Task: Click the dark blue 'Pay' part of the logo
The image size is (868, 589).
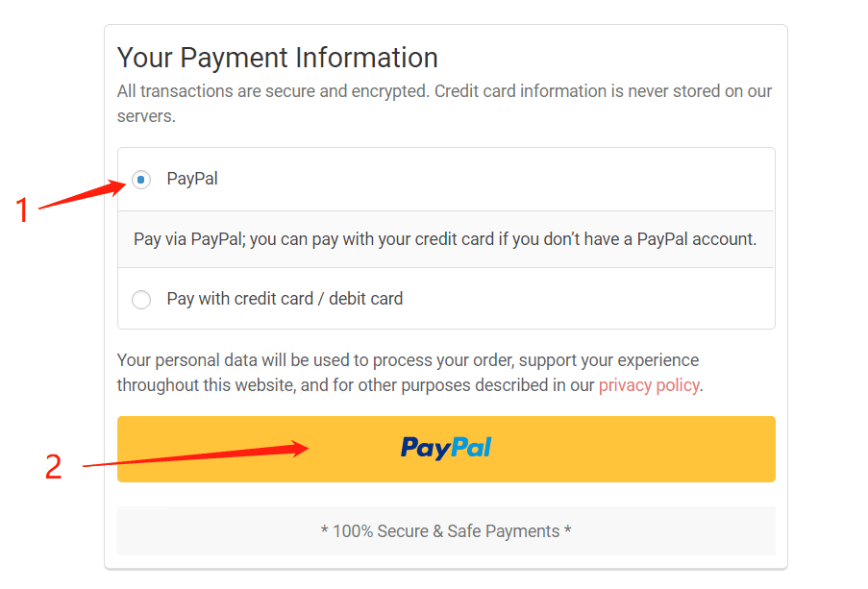Action: [425, 448]
